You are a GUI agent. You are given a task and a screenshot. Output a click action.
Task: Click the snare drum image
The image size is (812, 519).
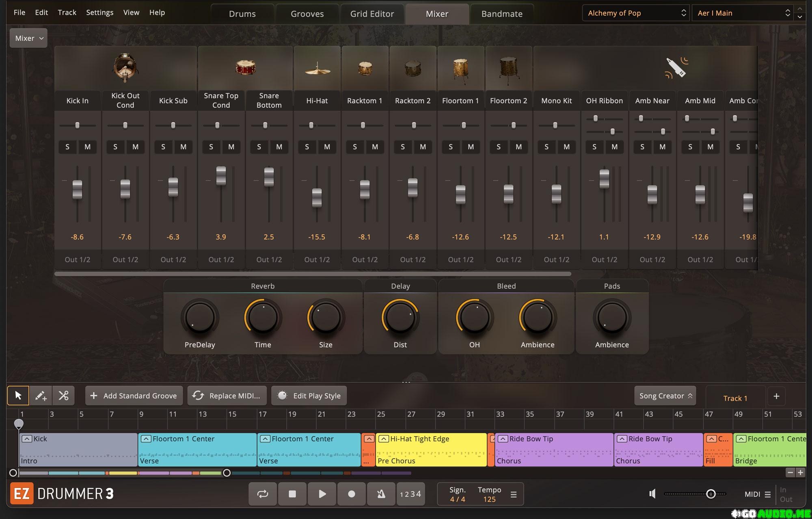245,67
